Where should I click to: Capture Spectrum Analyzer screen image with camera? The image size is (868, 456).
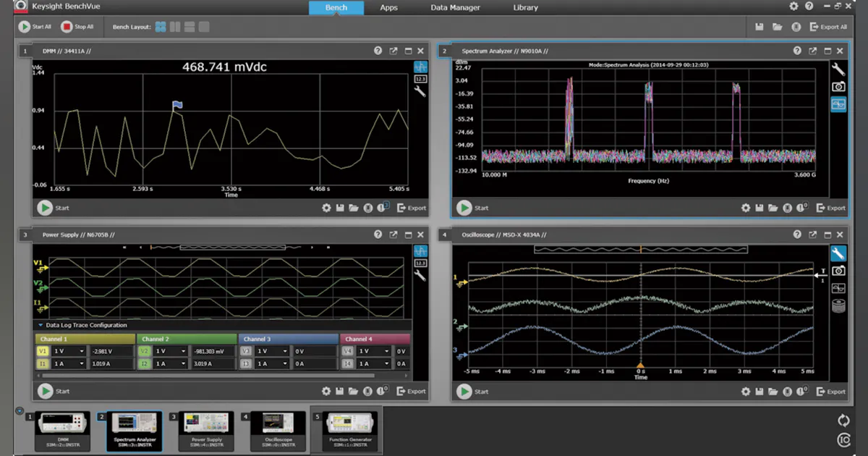point(838,87)
